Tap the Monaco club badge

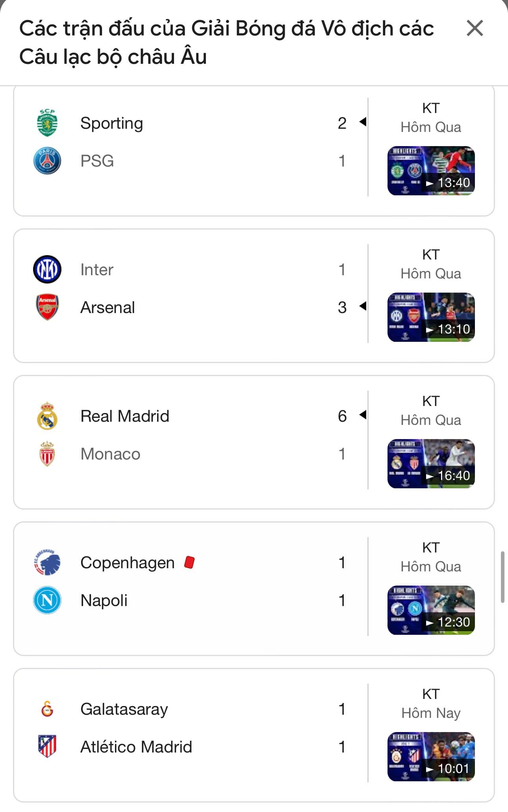[47, 454]
